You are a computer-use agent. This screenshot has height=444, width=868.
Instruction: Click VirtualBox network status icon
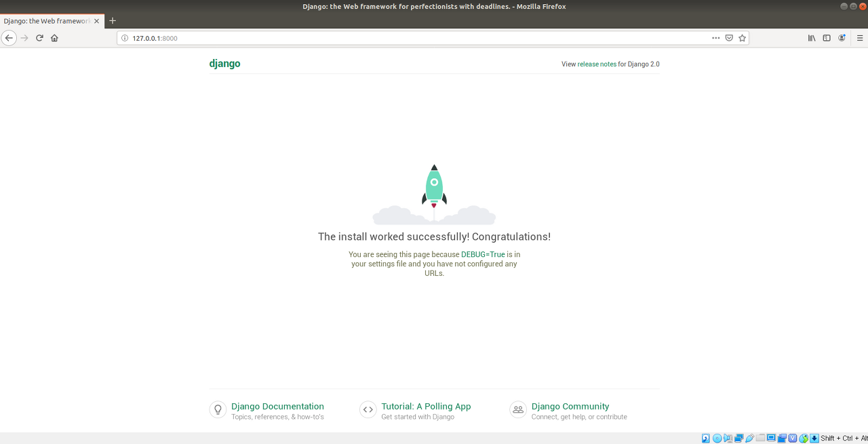coord(738,438)
